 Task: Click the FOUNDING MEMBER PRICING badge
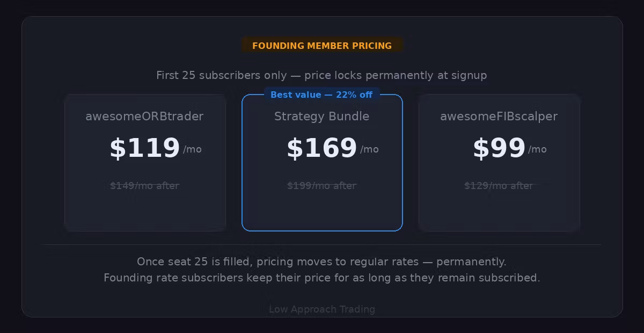point(322,46)
